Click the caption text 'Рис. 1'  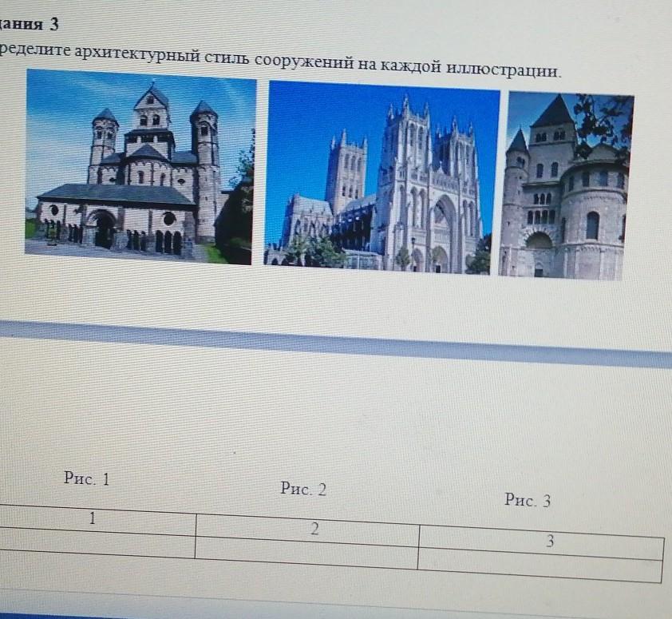(x=86, y=478)
